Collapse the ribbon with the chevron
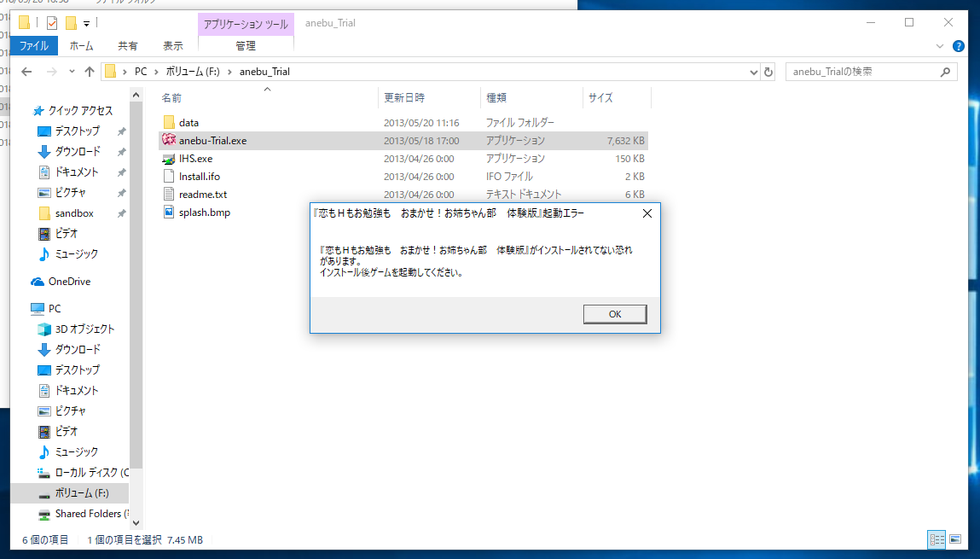 (940, 46)
